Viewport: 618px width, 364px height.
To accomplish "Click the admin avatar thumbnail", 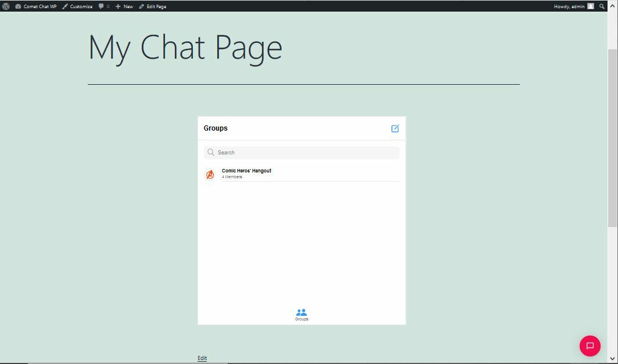I will pos(590,6).
